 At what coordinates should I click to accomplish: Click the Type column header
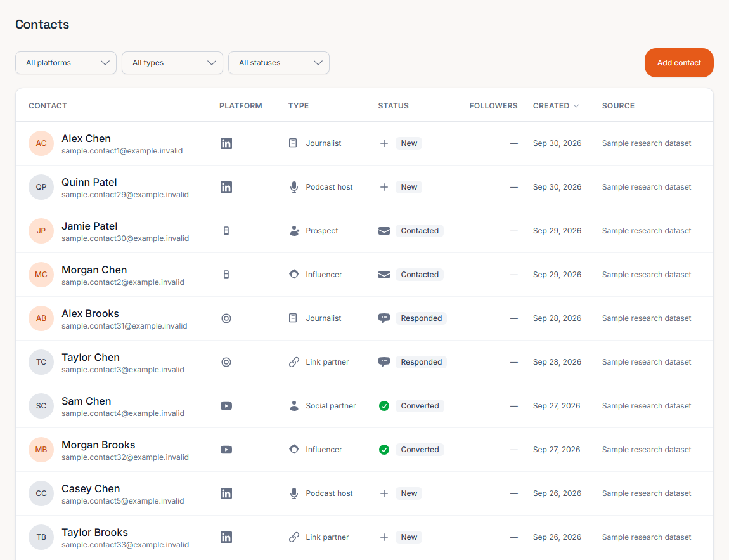[x=299, y=105]
